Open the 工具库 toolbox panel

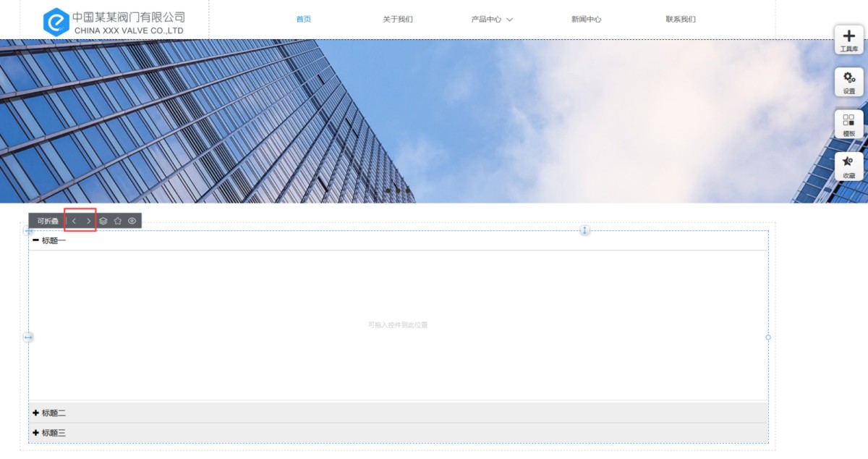[x=848, y=39]
